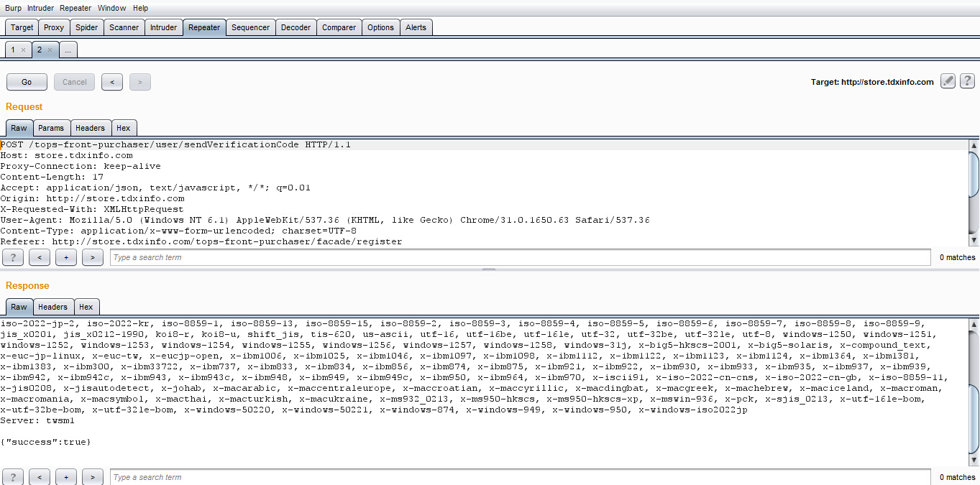
Task: Click the Content-Length: 17 line
Action: pyautogui.click(x=52, y=177)
